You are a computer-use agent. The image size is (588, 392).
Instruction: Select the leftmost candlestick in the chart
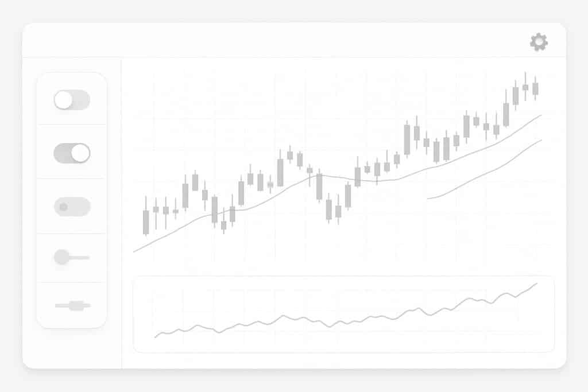[x=146, y=222]
